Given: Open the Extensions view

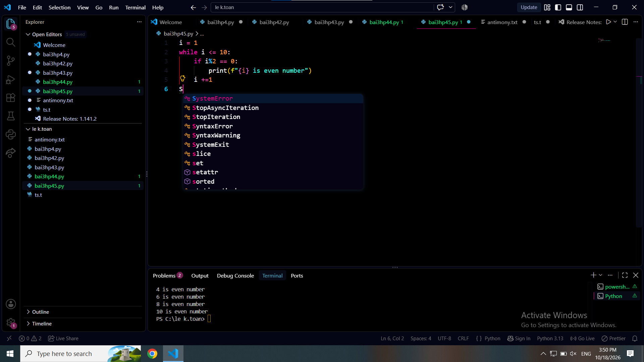Looking at the screenshot, I should click(x=11, y=98).
